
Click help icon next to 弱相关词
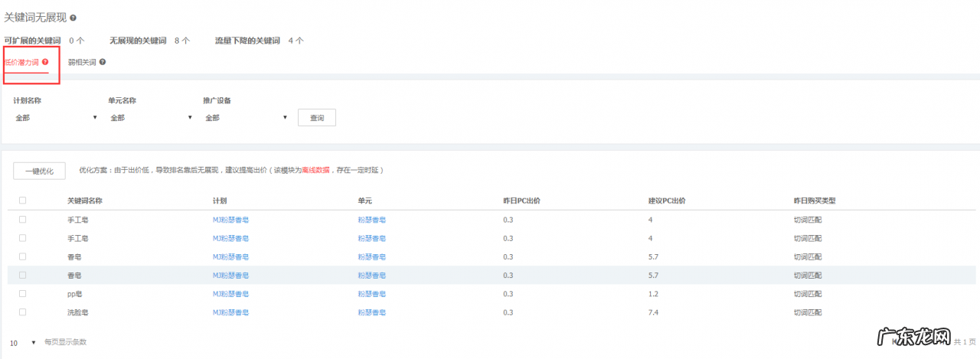pyautogui.click(x=103, y=62)
